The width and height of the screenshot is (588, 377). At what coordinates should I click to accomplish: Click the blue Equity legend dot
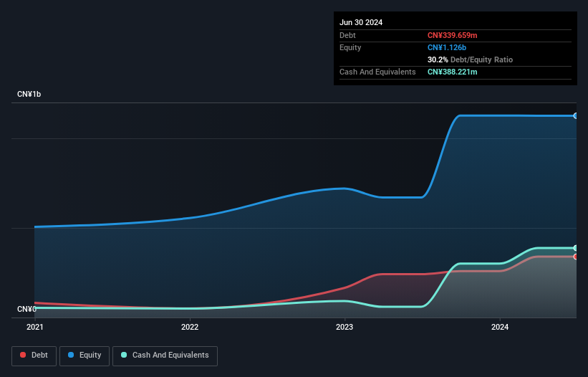pyautogui.click(x=71, y=355)
